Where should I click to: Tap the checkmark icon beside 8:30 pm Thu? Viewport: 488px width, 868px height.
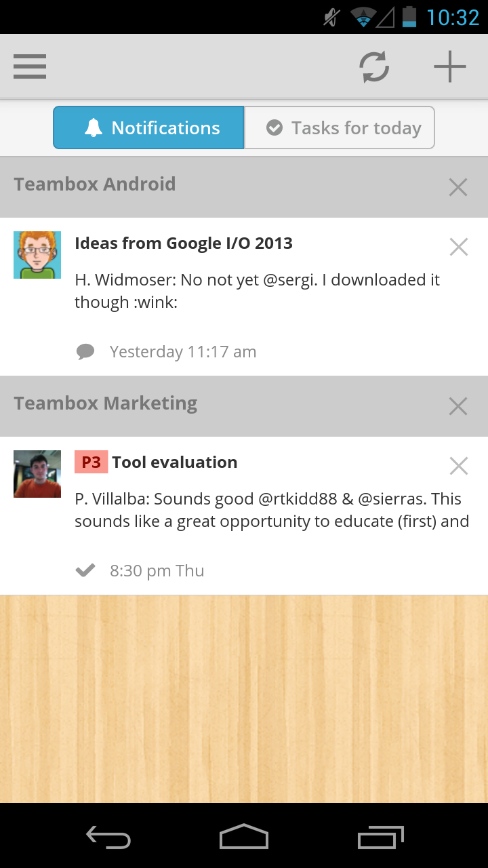point(85,571)
